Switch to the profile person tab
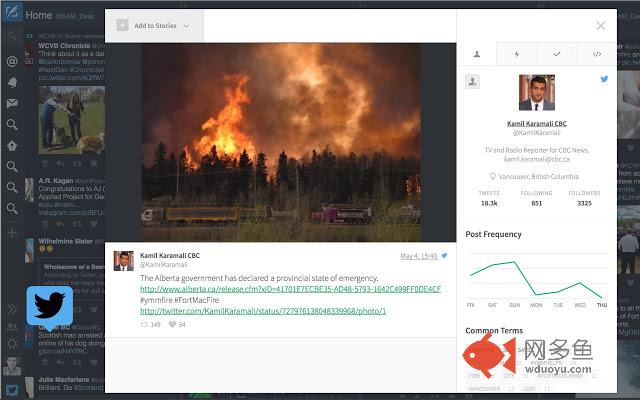Viewport: 640px width, 400px height. (x=476, y=54)
